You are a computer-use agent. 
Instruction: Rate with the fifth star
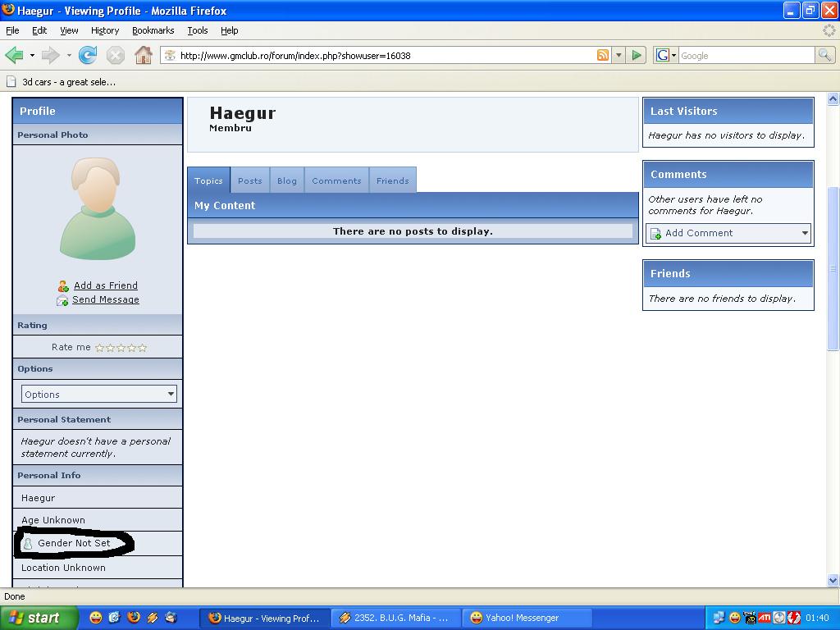143,348
